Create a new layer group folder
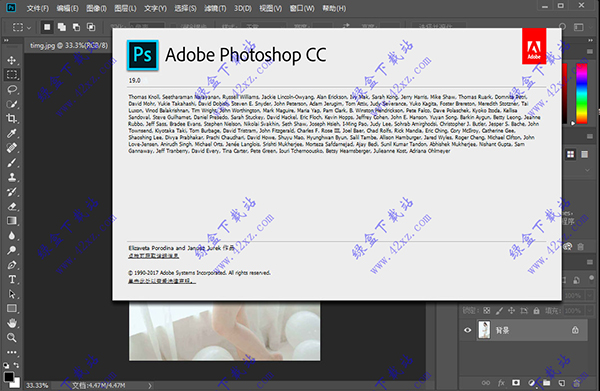 point(546,383)
